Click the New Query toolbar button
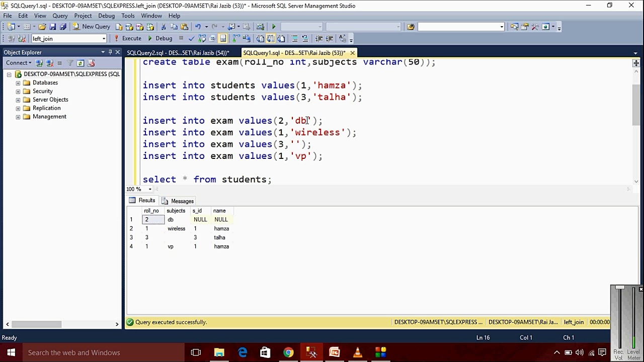Image resolution: width=644 pixels, height=362 pixels. [91, 27]
